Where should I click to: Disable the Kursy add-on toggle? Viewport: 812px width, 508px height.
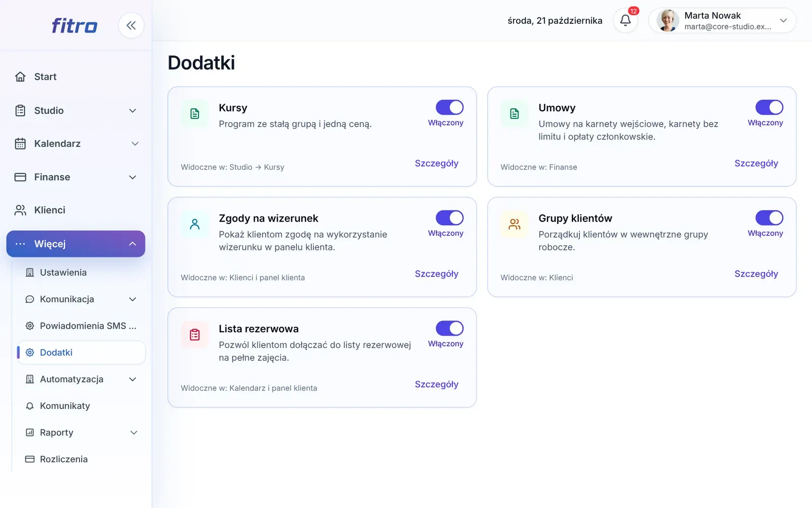point(450,107)
